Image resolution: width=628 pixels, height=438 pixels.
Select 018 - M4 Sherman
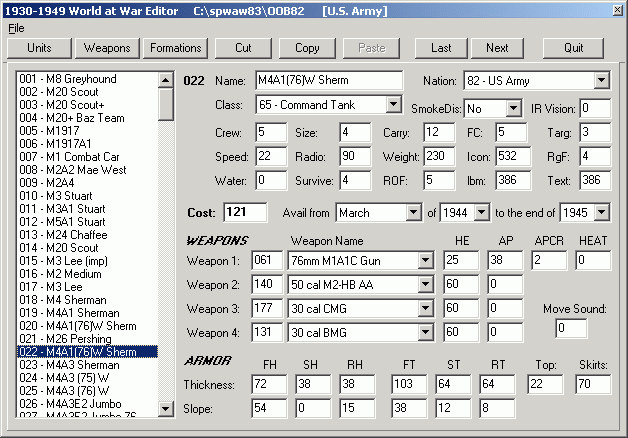point(87,300)
